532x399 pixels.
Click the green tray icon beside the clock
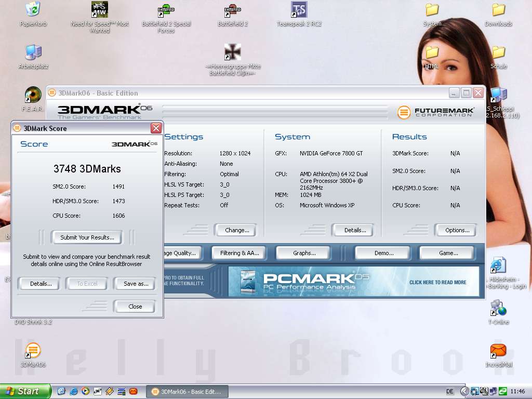coord(503,391)
